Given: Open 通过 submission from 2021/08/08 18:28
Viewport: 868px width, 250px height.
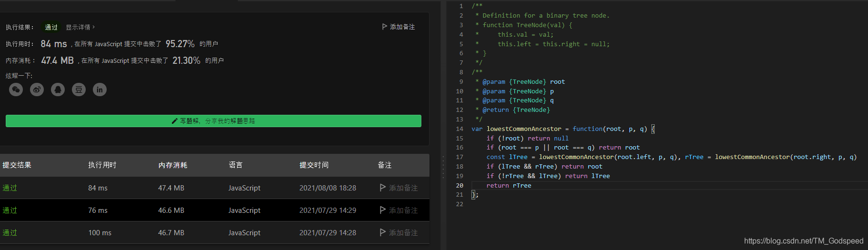Looking at the screenshot, I should click(10, 188).
